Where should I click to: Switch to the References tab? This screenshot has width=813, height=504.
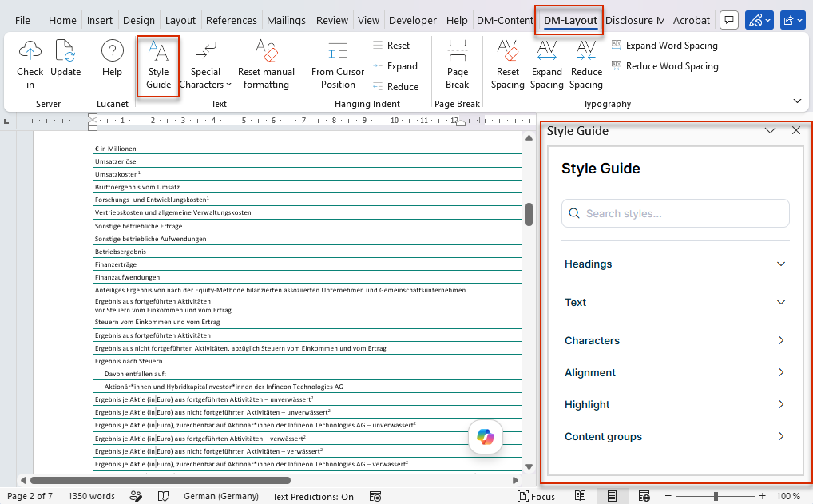[232, 20]
